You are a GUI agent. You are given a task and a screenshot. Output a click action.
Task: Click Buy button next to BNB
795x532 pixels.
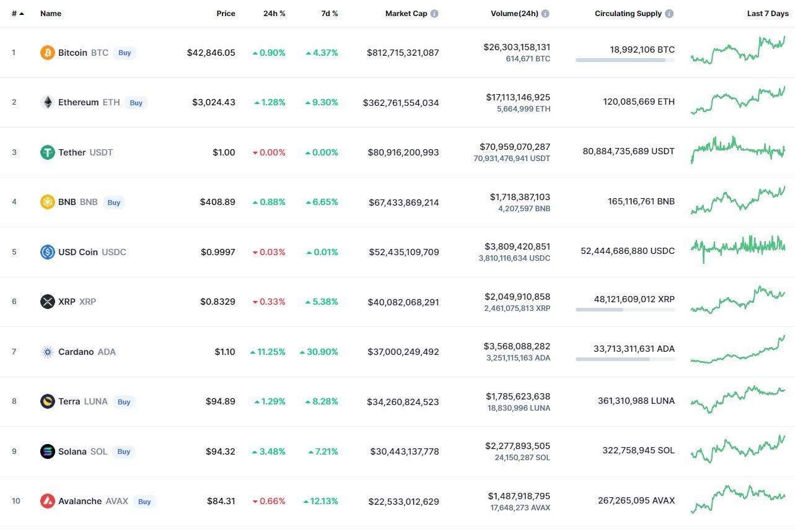tap(113, 203)
